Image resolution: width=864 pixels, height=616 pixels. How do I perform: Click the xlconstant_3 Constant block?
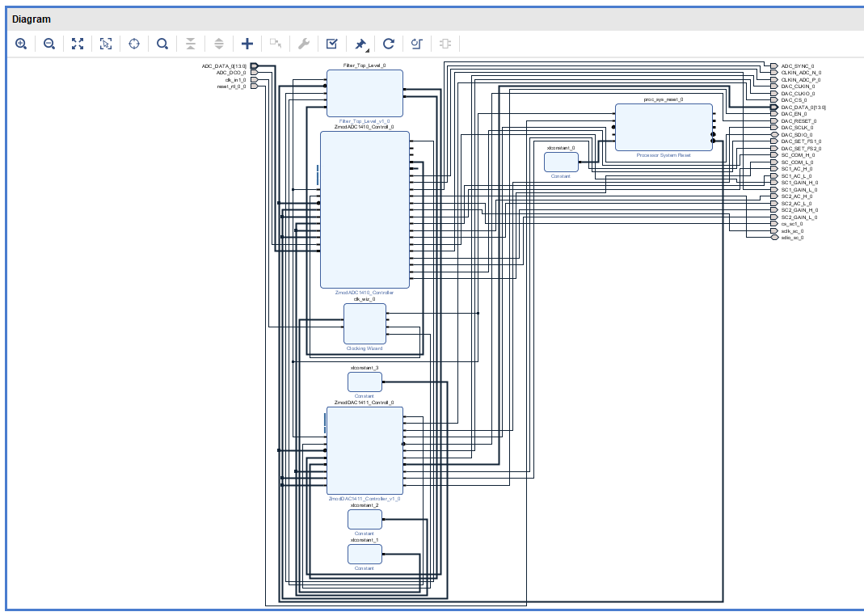pyautogui.click(x=365, y=382)
